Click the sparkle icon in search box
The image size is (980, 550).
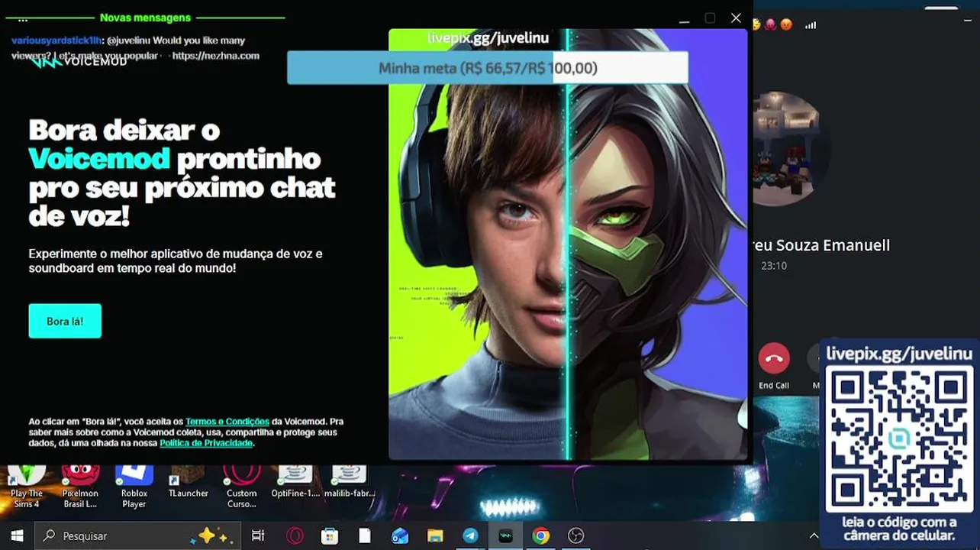coord(211,535)
